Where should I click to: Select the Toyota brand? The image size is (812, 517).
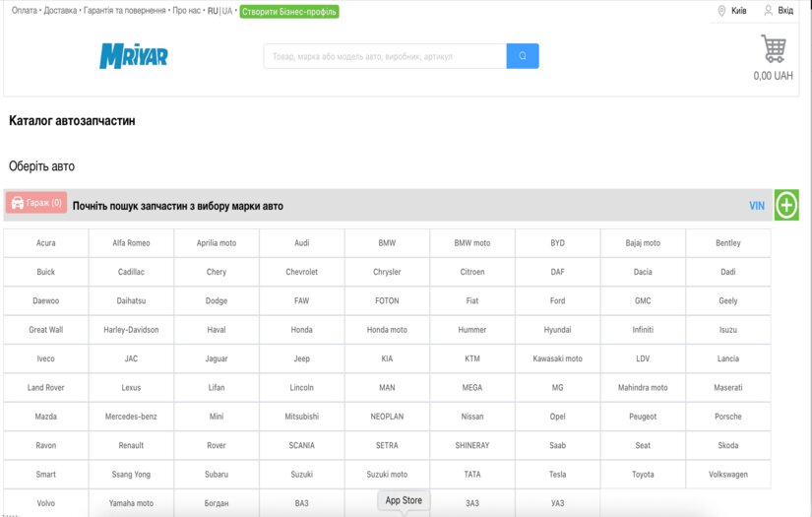tap(643, 475)
